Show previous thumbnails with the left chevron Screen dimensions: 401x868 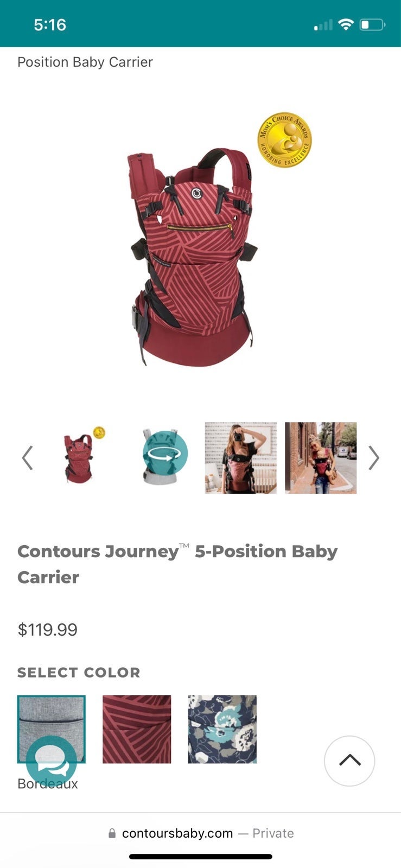click(x=27, y=458)
